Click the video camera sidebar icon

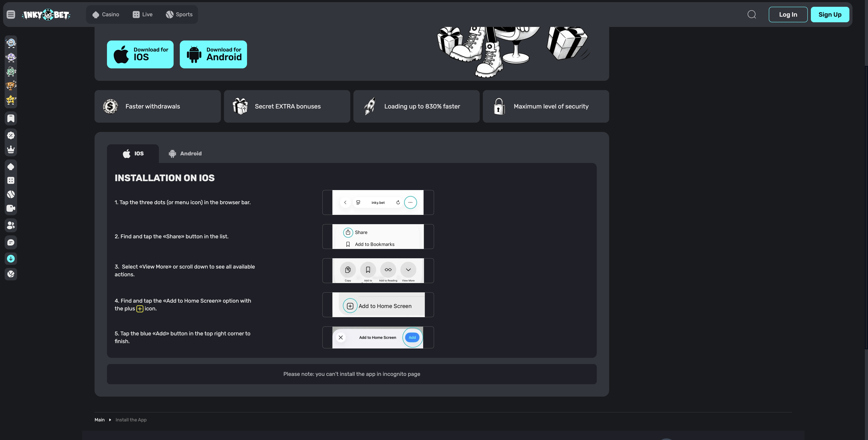pos(11,208)
